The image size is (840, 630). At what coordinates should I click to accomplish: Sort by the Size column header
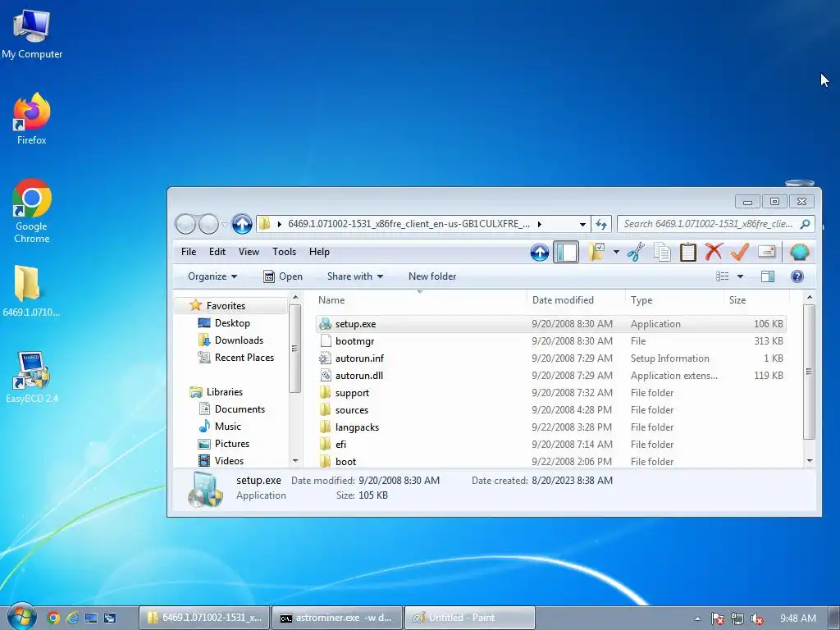click(756, 300)
